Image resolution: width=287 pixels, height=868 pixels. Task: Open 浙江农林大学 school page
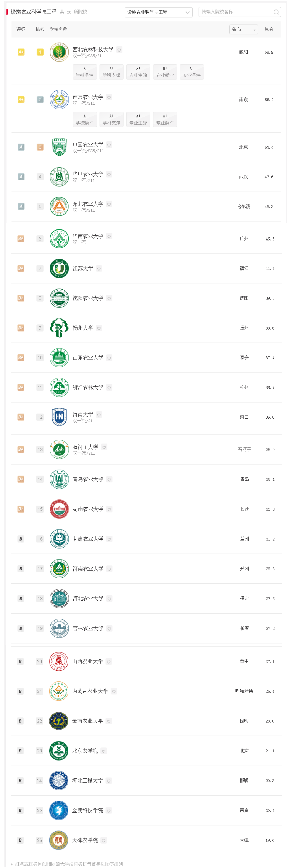[x=88, y=387]
